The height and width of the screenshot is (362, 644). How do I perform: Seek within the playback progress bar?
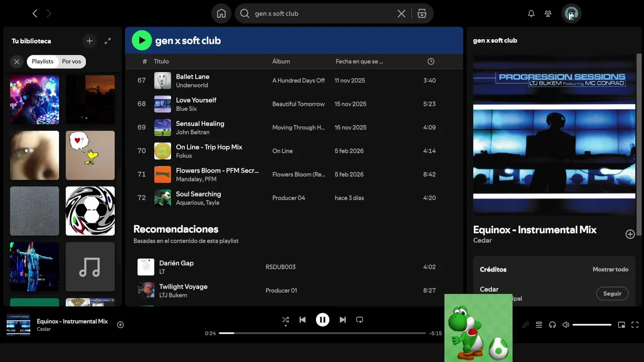323,333
